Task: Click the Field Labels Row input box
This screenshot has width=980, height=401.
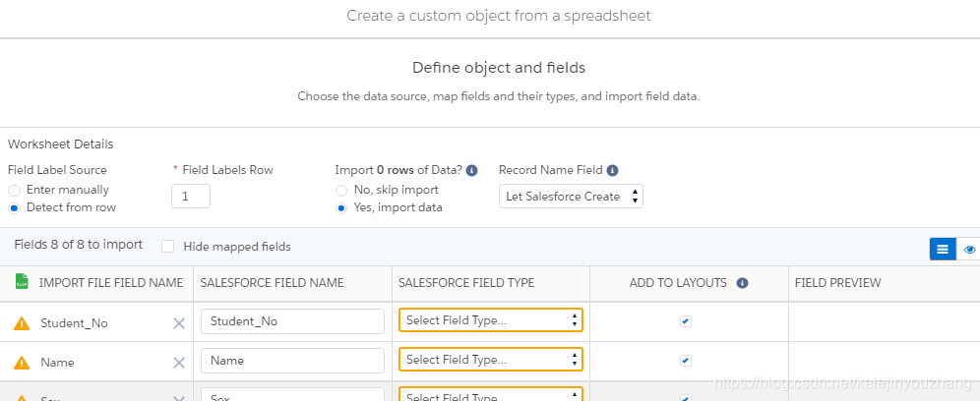Action: (191, 197)
